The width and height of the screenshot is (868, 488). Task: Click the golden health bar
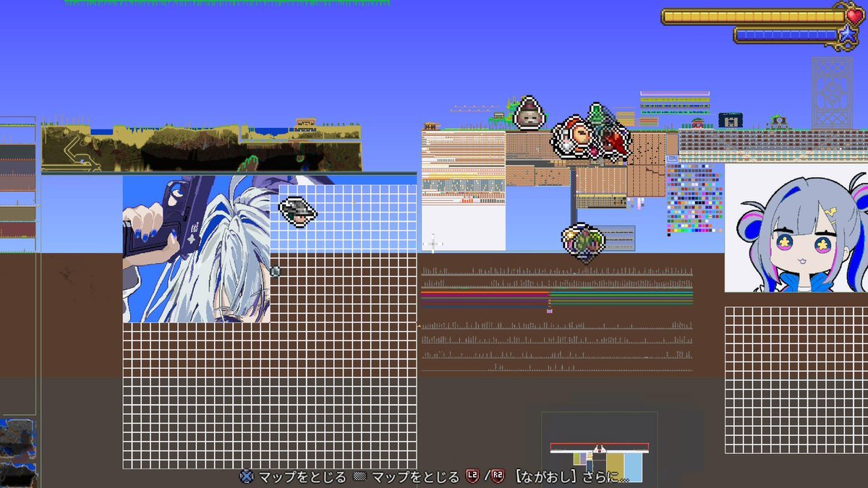coord(753,17)
